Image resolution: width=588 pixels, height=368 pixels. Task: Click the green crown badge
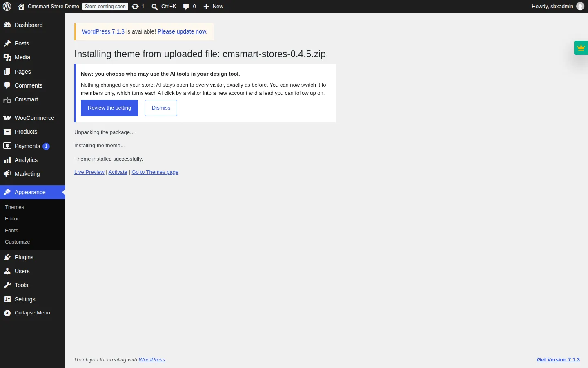[x=581, y=47]
